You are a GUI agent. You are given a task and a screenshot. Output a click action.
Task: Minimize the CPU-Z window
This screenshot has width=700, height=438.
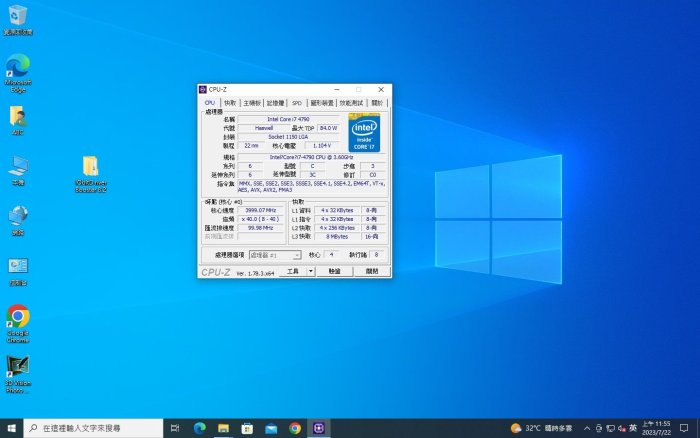tap(337, 90)
